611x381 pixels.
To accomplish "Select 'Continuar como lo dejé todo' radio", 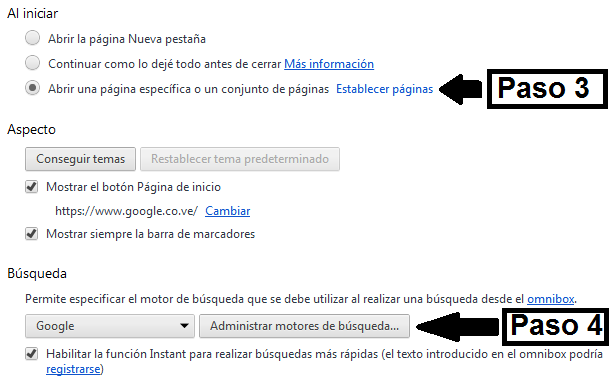I will (32, 63).
